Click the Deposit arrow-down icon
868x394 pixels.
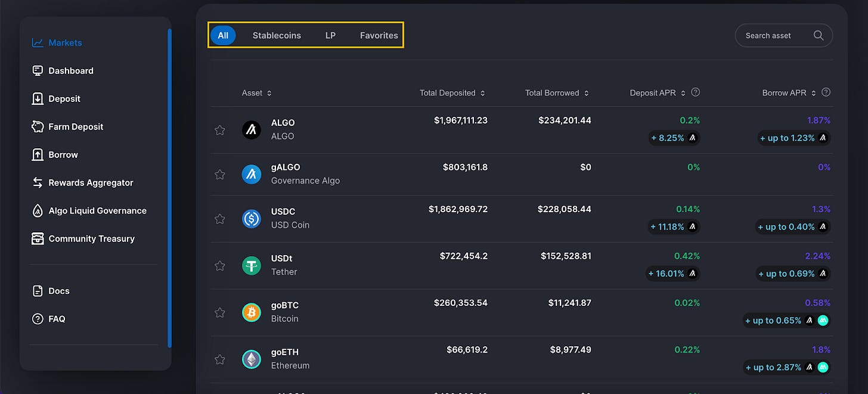pos(38,99)
